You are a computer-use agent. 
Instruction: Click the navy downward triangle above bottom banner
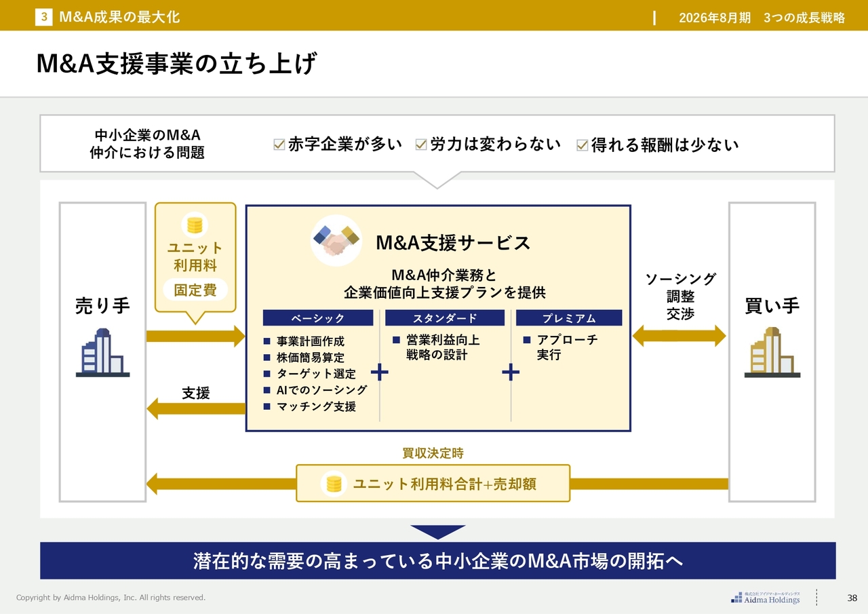click(x=438, y=532)
